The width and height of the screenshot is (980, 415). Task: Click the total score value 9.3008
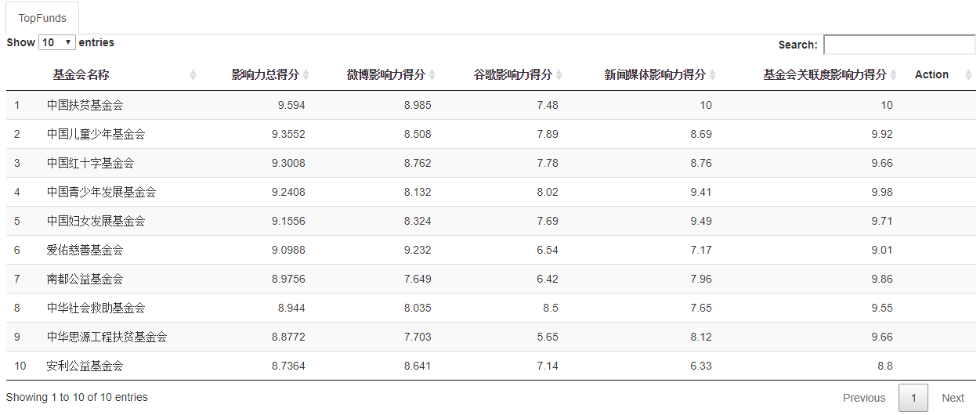288,163
